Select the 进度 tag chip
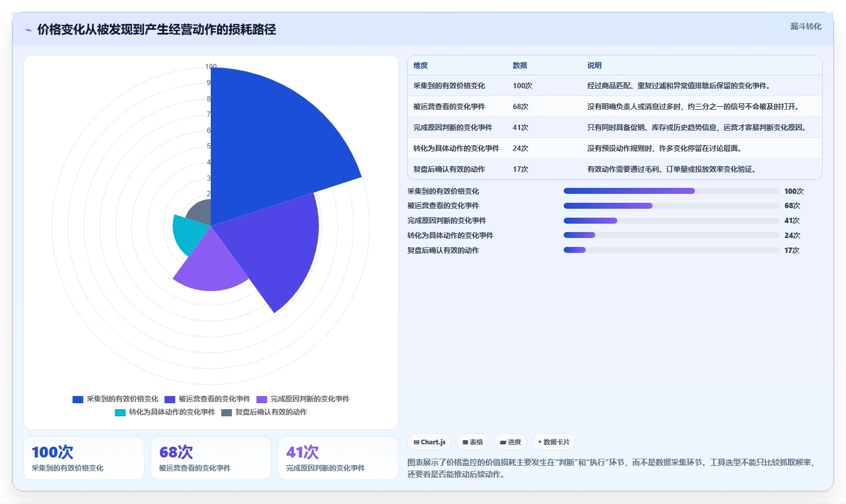Screen dimensions: 846x504 tap(510, 442)
